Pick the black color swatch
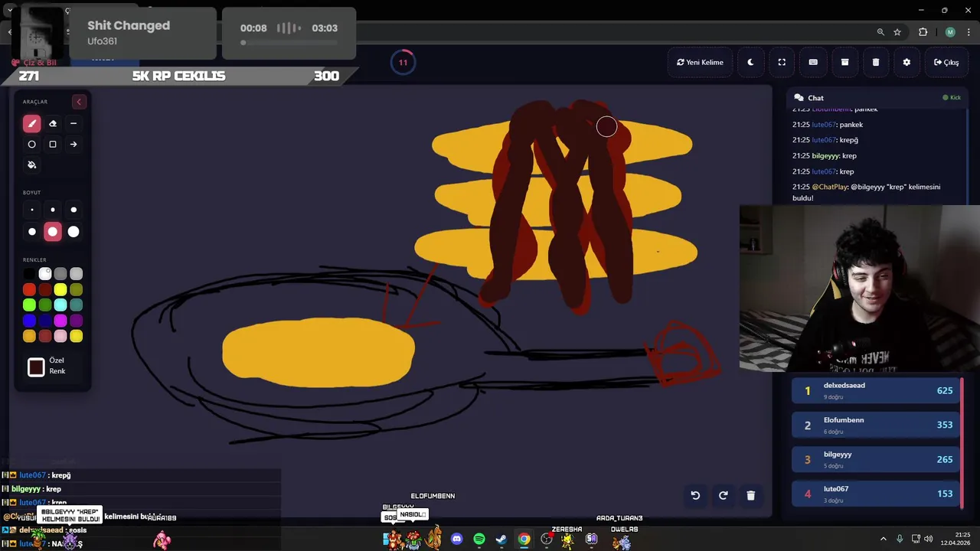The width and height of the screenshot is (980, 551). (29, 274)
